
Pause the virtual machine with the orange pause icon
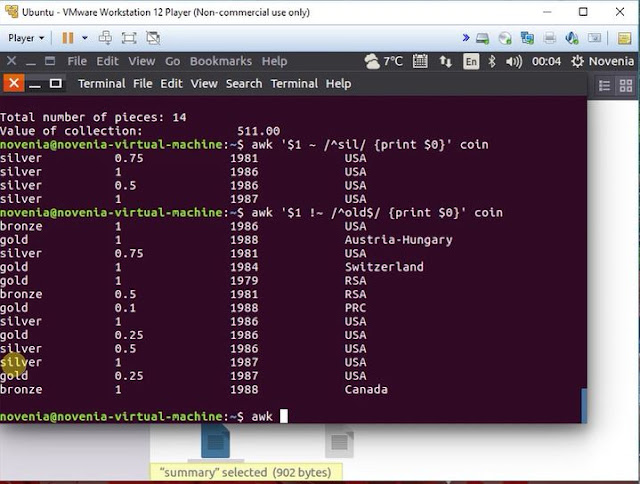(68, 38)
